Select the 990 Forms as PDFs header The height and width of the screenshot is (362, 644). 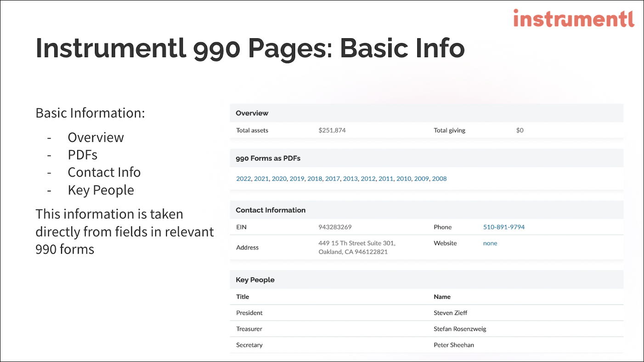[x=268, y=158]
